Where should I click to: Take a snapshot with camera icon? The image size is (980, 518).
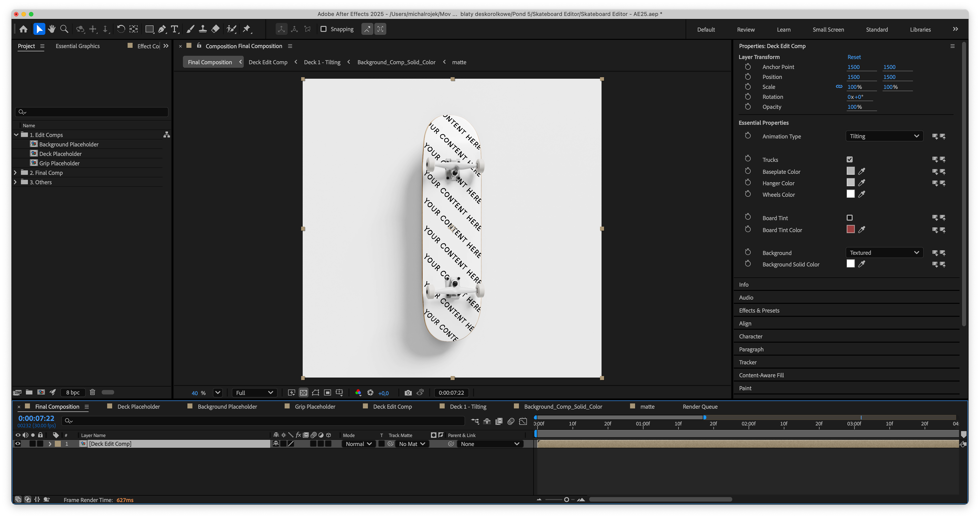(408, 393)
